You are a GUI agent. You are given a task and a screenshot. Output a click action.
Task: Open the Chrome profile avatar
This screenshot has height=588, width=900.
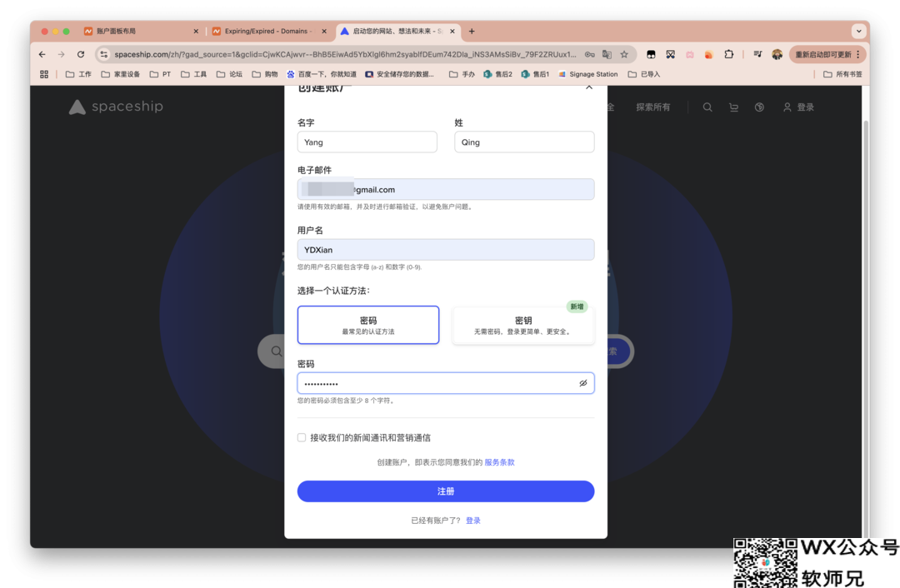(x=777, y=54)
